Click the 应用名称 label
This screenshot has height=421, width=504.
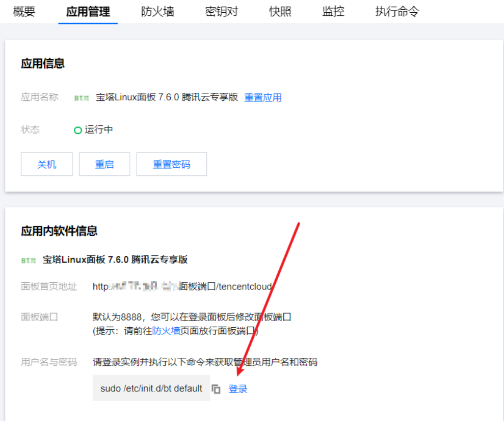[x=40, y=97]
